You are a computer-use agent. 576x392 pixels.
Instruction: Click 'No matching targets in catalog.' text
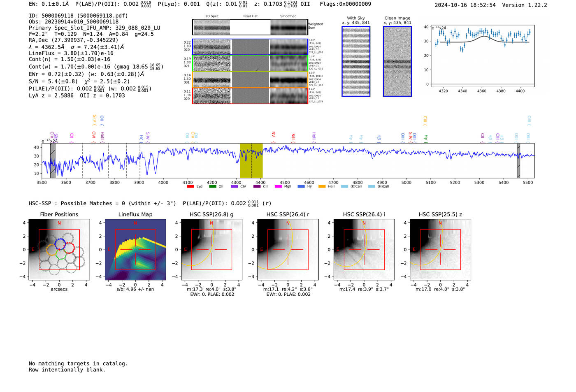click(x=78, y=364)
